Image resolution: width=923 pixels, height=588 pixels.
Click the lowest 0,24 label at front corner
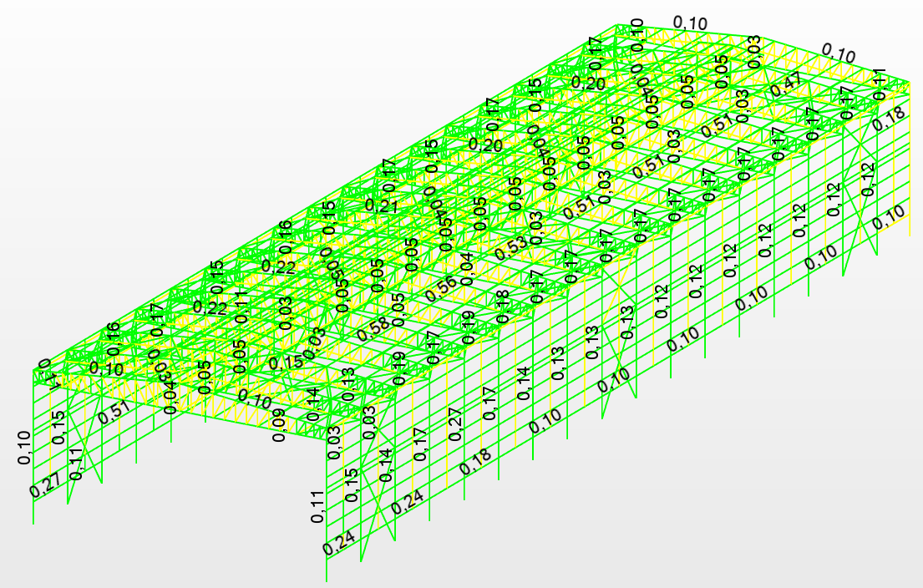click(339, 545)
